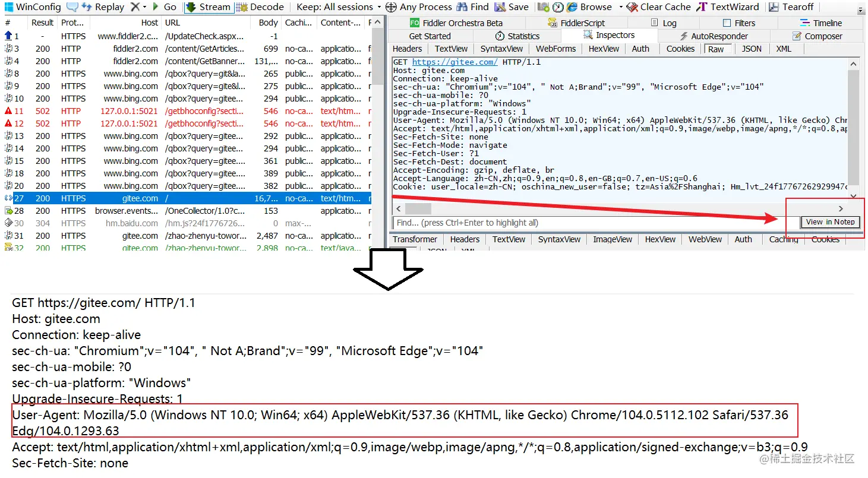Open the Get Started tab
This screenshot has height=478, width=868.
coord(430,36)
